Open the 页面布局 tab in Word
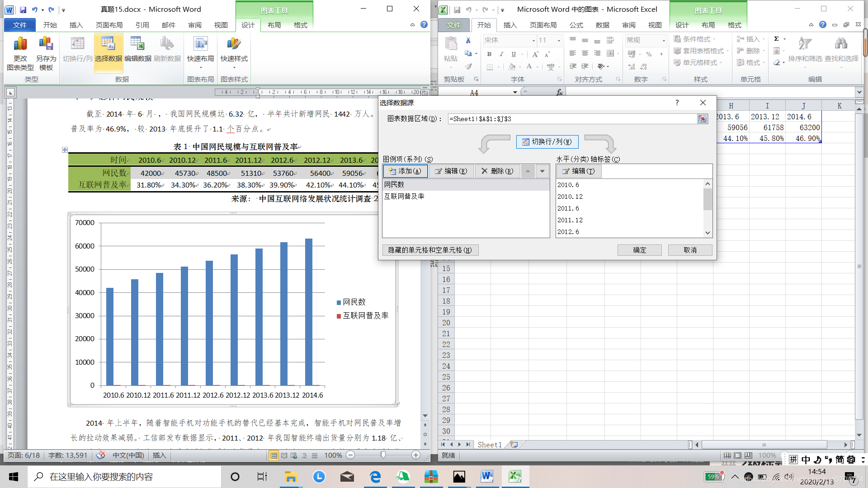 [x=109, y=25]
